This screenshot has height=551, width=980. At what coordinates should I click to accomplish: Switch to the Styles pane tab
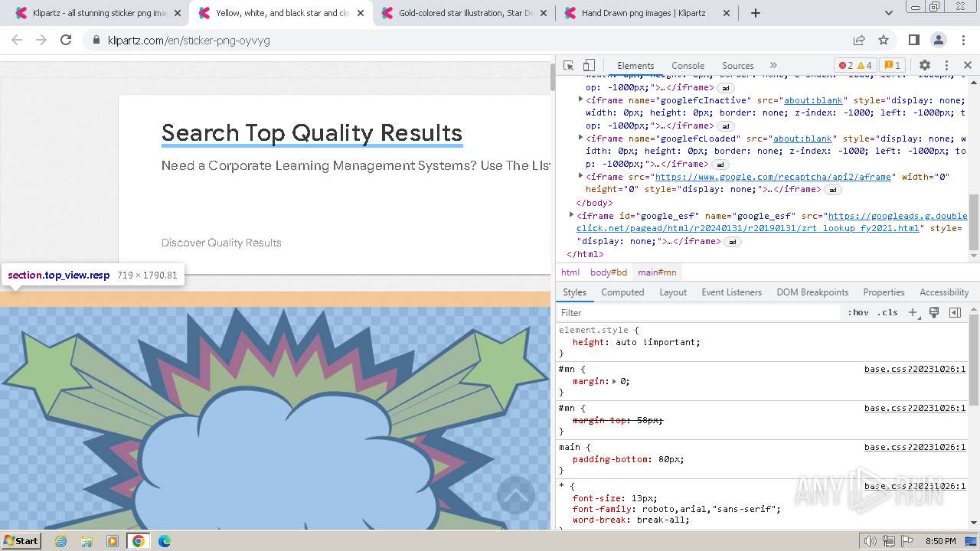574,292
